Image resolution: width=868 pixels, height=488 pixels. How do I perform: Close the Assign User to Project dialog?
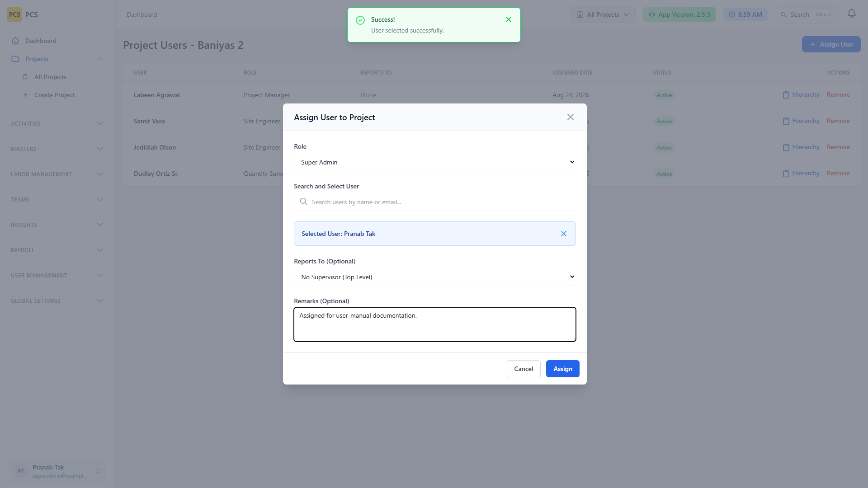(x=571, y=117)
